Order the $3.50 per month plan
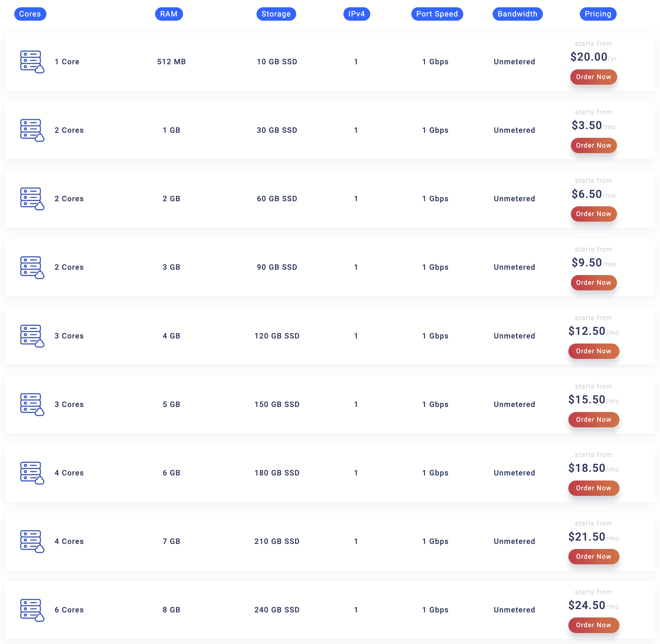660x644 pixels. click(593, 145)
